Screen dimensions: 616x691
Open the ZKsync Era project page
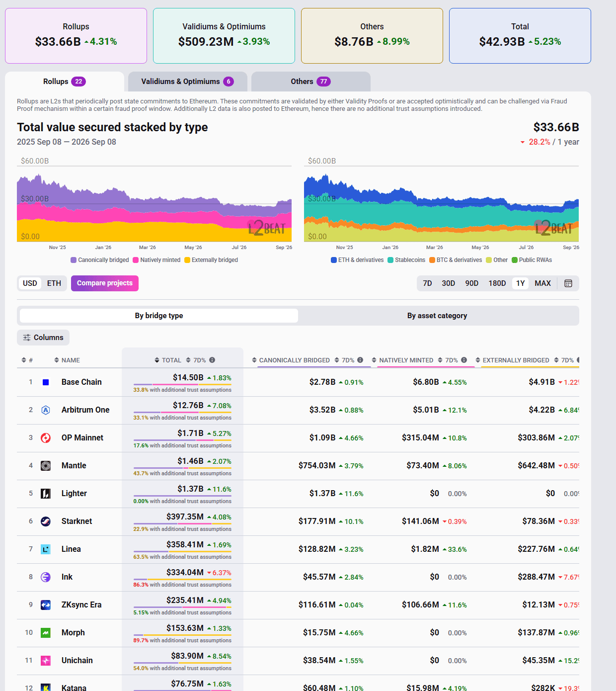[x=81, y=605]
